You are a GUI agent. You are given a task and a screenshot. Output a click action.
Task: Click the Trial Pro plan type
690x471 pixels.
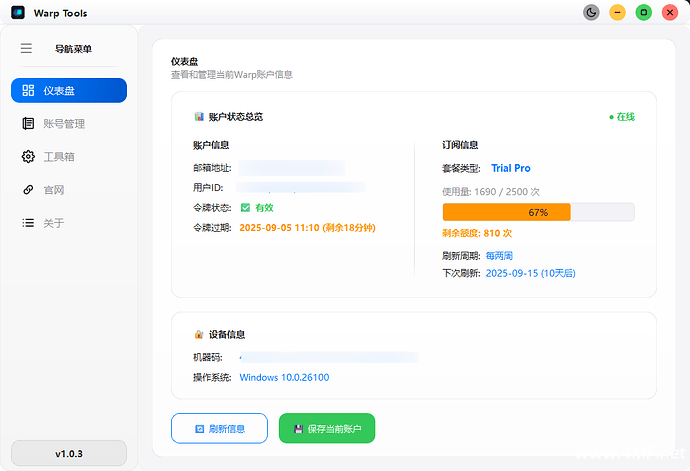pyautogui.click(x=510, y=168)
